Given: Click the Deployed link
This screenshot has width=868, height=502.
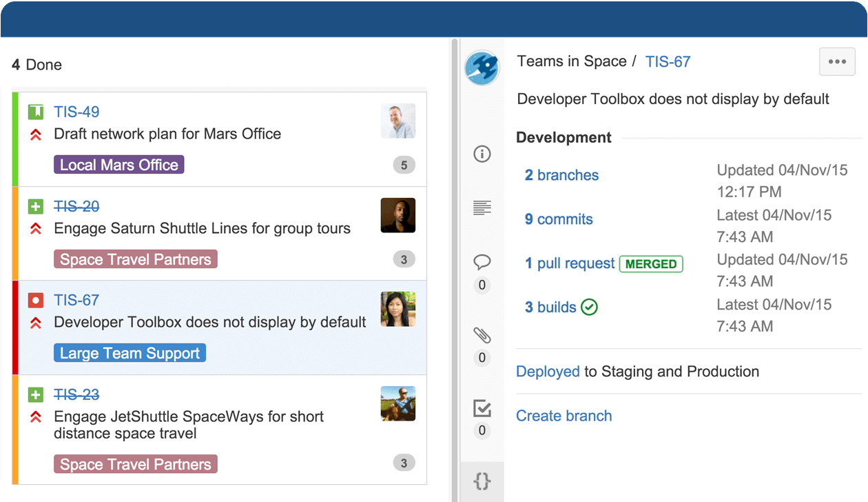Looking at the screenshot, I should [x=548, y=372].
